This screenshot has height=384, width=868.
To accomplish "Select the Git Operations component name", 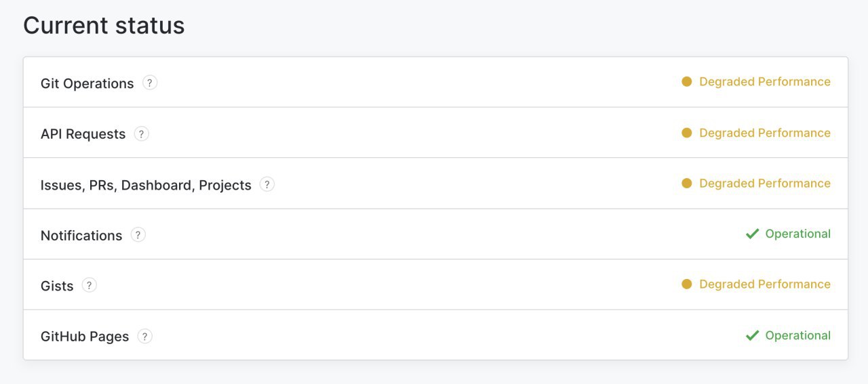I will click(87, 83).
